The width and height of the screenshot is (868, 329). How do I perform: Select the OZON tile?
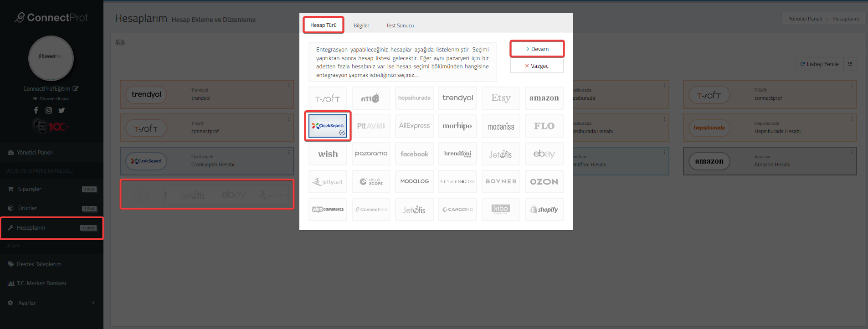544,182
